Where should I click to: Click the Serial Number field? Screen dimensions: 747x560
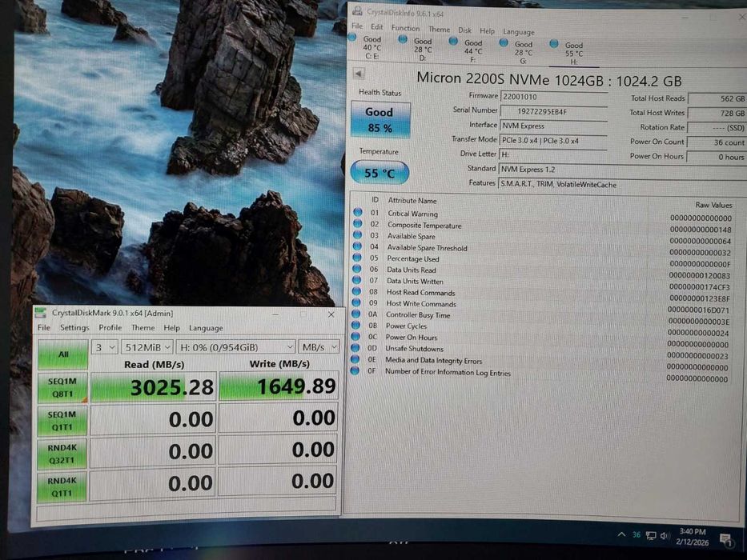[x=553, y=111]
